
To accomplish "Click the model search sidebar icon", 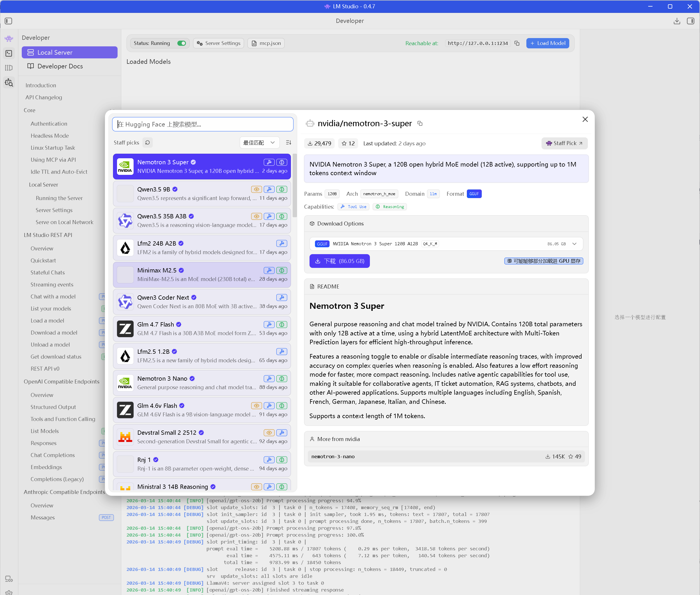I will coord(9,83).
